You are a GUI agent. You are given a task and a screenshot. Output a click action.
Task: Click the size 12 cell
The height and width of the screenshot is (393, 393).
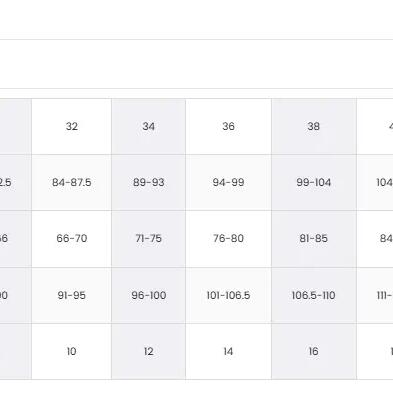[149, 351]
